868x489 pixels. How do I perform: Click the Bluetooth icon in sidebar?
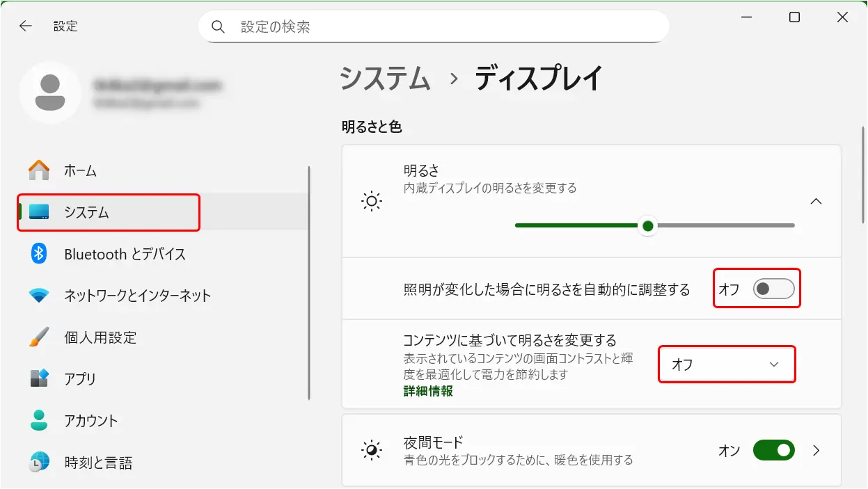click(x=39, y=254)
